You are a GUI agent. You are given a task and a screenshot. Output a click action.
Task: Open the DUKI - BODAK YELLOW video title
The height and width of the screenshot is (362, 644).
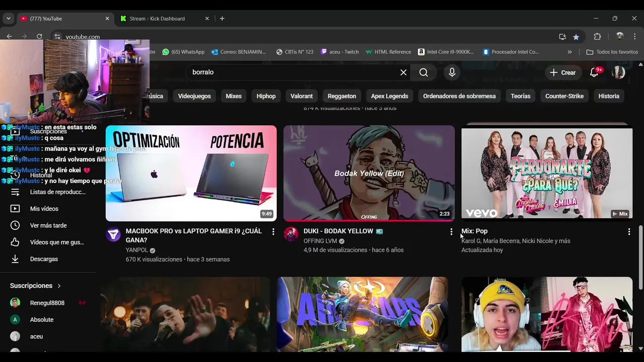pyautogui.click(x=343, y=231)
